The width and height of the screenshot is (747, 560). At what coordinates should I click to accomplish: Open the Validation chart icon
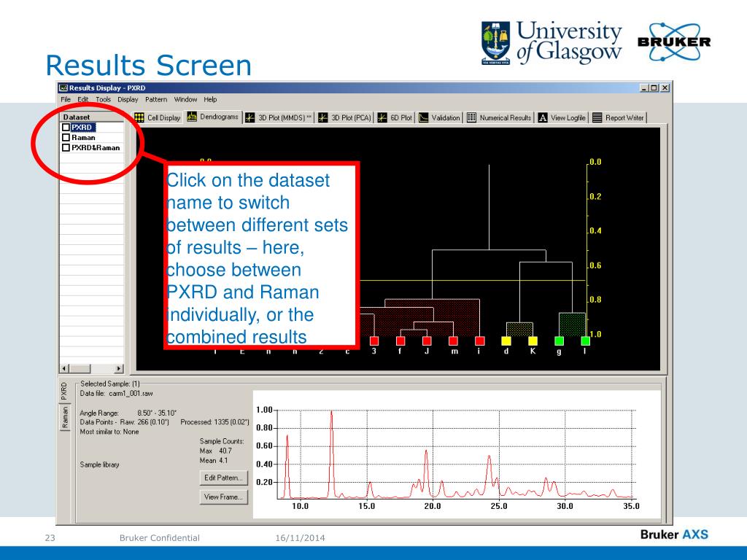424,117
